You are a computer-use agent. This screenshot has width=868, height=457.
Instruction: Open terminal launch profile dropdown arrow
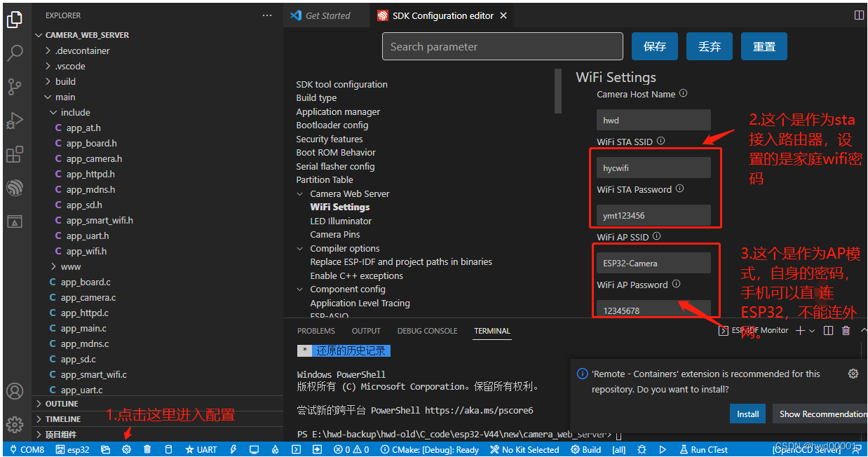(812, 331)
